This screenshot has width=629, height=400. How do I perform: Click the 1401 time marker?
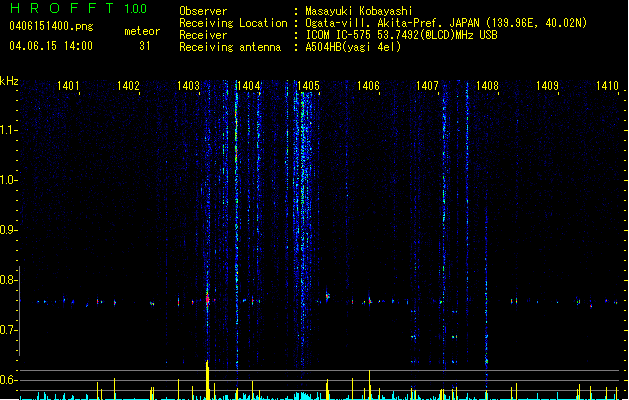pyautogui.click(x=68, y=86)
